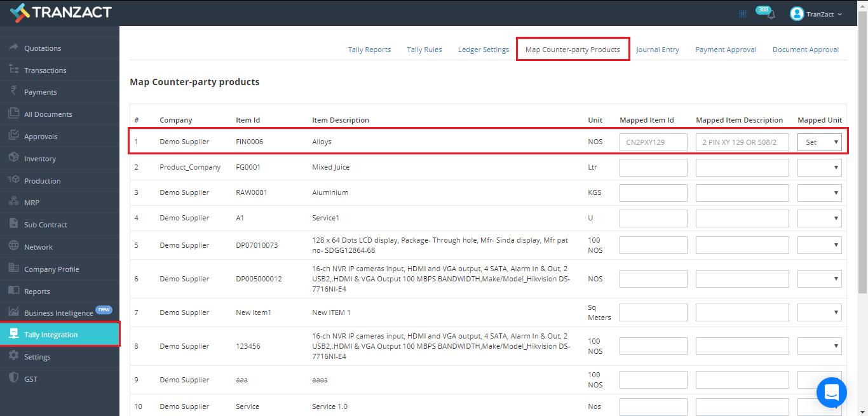Click the Sub Contract sidebar icon

[13, 224]
